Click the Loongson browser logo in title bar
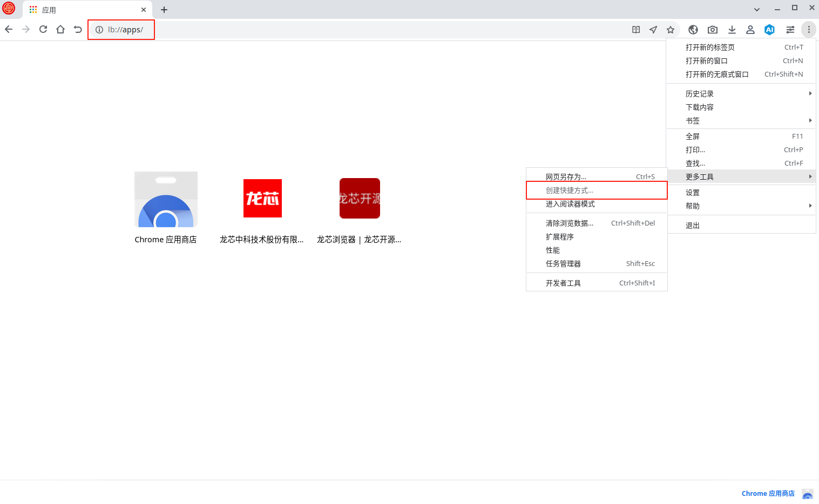 (9, 8)
